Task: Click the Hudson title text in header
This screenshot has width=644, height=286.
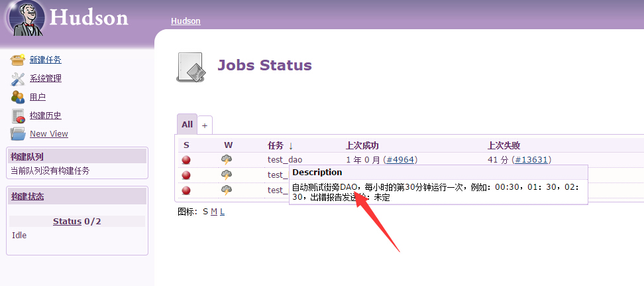Action: point(89,18)
